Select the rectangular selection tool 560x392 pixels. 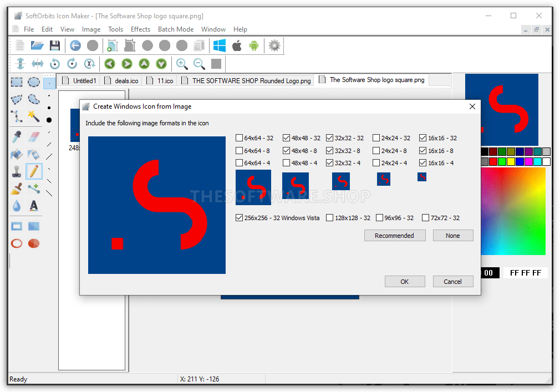pos(17,82)
